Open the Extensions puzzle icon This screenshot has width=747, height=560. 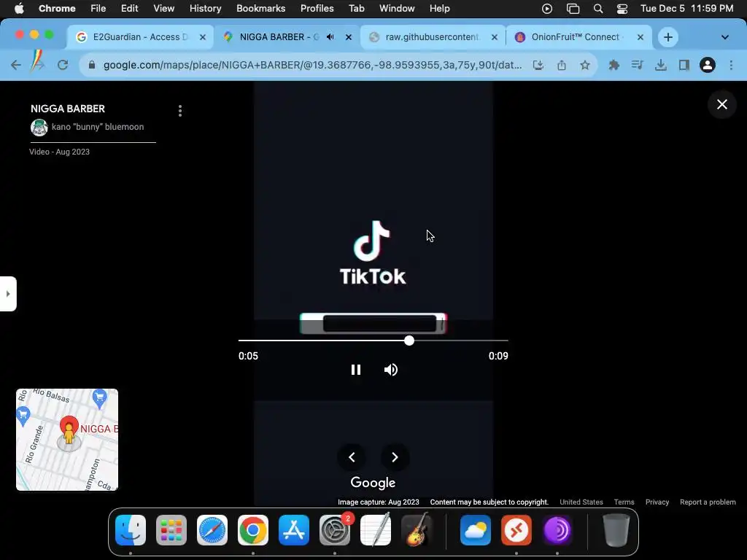(614, 65)
